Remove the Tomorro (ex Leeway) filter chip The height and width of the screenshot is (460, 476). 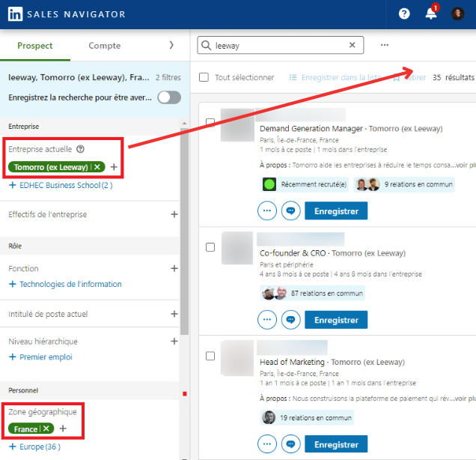click(97, 167)
